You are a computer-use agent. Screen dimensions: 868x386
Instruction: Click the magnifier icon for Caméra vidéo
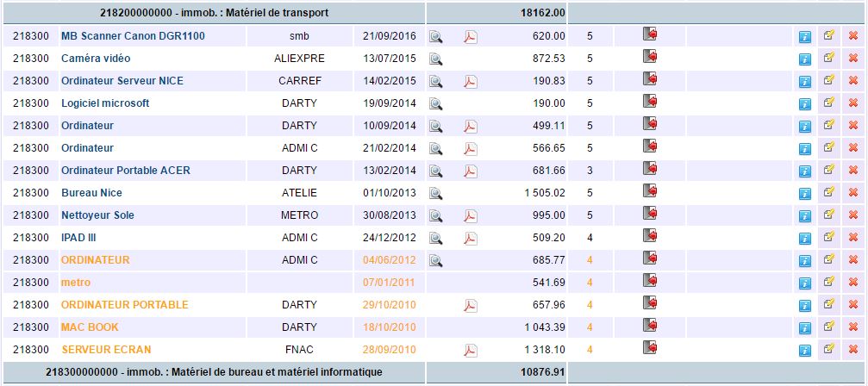pos(436,59)
